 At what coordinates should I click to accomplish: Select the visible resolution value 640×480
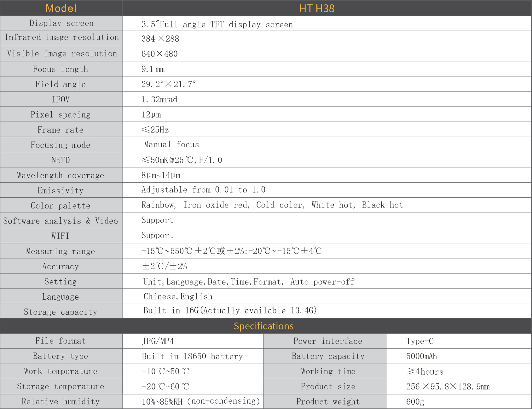(x=159, y=54)
